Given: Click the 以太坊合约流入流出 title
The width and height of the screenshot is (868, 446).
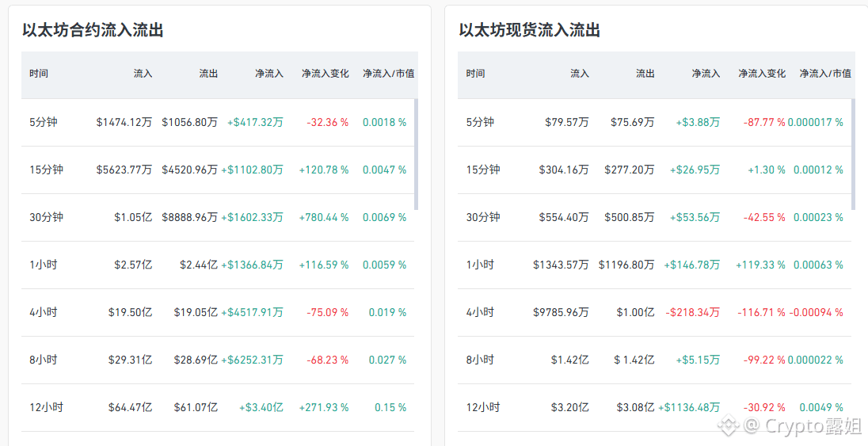Looking at the screenshot, I should 93,30.
